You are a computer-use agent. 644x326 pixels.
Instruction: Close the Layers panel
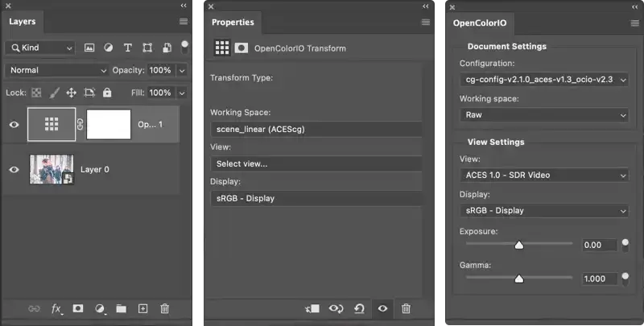tap(8, 6)
